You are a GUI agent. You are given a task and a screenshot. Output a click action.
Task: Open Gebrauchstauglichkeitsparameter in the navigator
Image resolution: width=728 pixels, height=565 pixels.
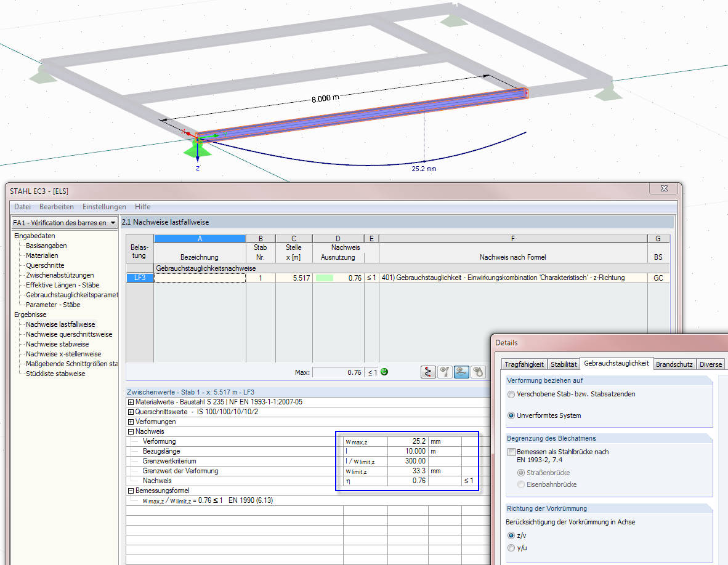71,295
